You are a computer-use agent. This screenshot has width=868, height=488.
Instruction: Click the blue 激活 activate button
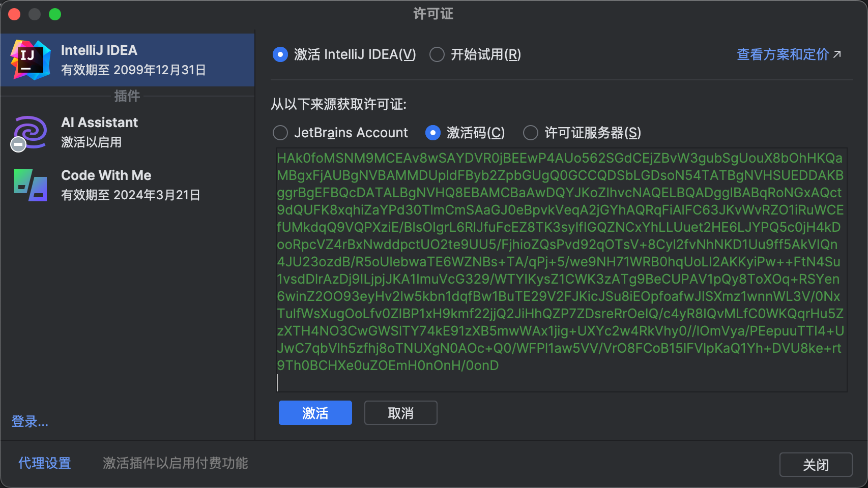[x=315, y=413]
